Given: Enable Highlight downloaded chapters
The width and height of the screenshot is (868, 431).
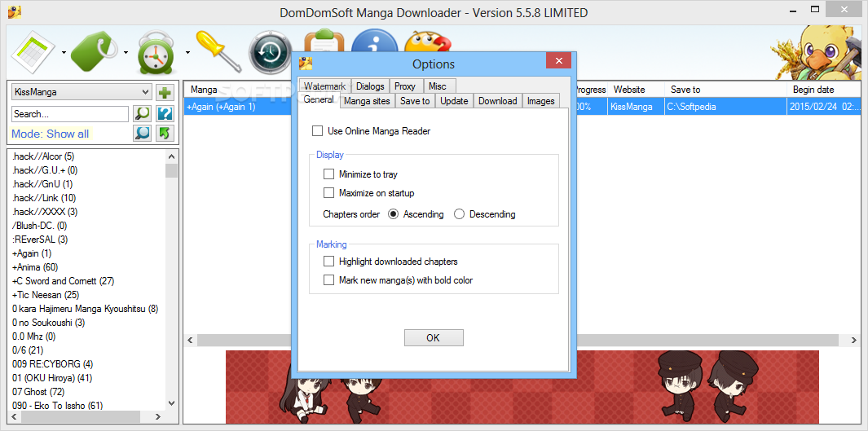Looking at the screenshot, I should (328, 262).
